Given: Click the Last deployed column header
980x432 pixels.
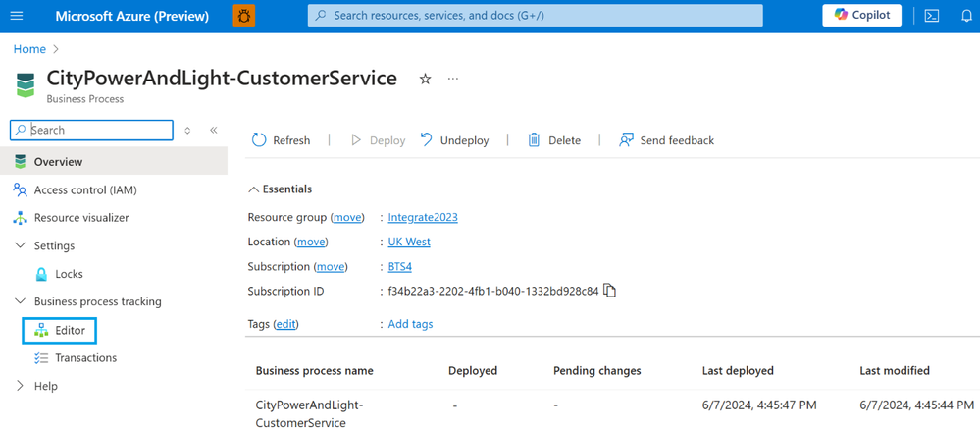Looking at the screenshot, I should tap(738, 371).
